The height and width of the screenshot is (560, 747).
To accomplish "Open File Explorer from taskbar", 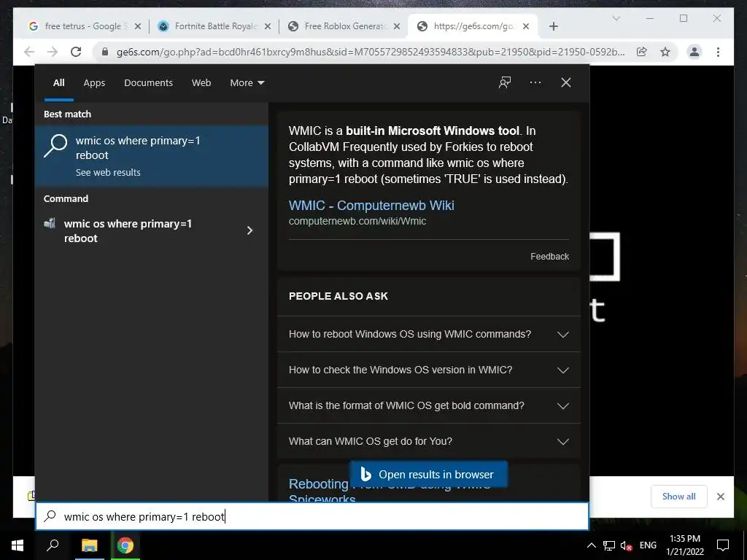I will tap(89, 545).
